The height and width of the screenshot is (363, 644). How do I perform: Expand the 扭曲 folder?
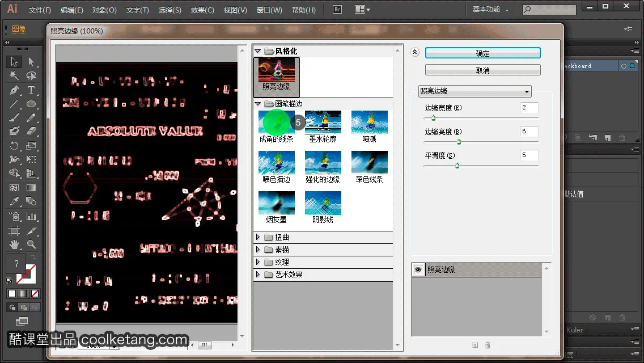click(x=258, y=237)
